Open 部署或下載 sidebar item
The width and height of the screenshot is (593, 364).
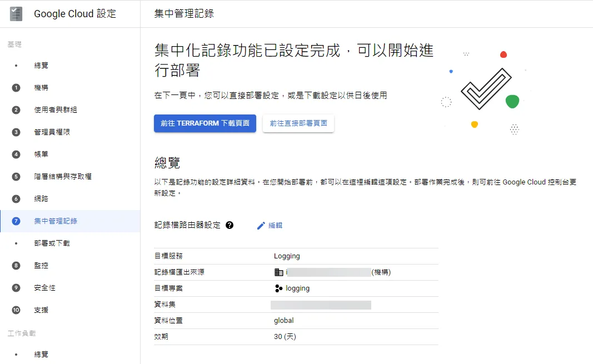click(x=52, y=243)
